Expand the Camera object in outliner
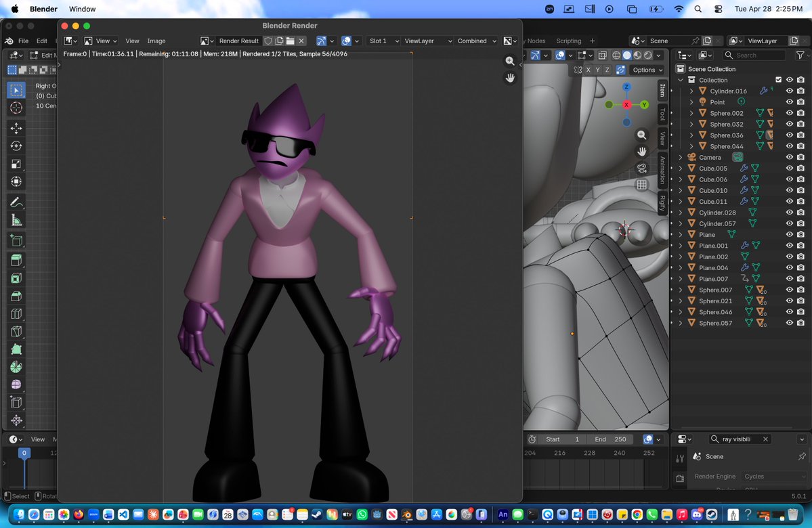812x528 pixels. click(x=681, y=157)
